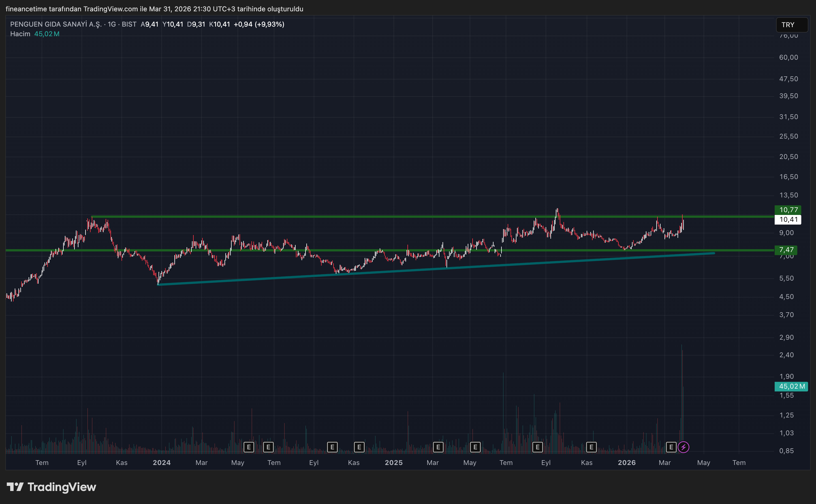Image resolution: width=816 pixels, height=504 pixels.
Task: Click the PENGUEN GIDA SANAYİ A.Ş. symbol title
Action: pos(56,24)
